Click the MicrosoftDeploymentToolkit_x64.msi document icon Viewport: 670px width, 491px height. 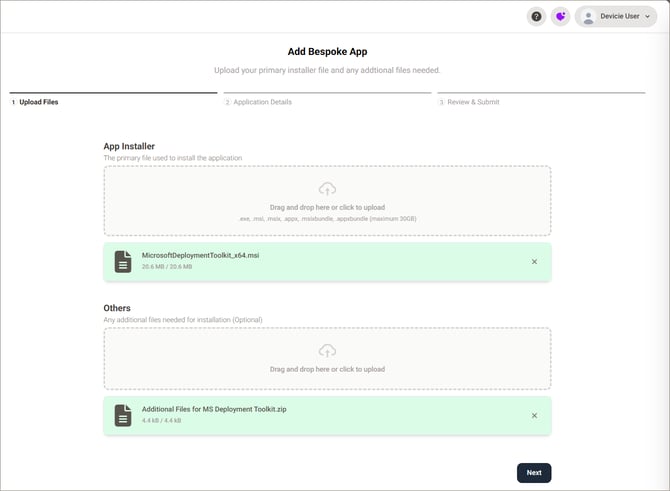tap(122, 261)
